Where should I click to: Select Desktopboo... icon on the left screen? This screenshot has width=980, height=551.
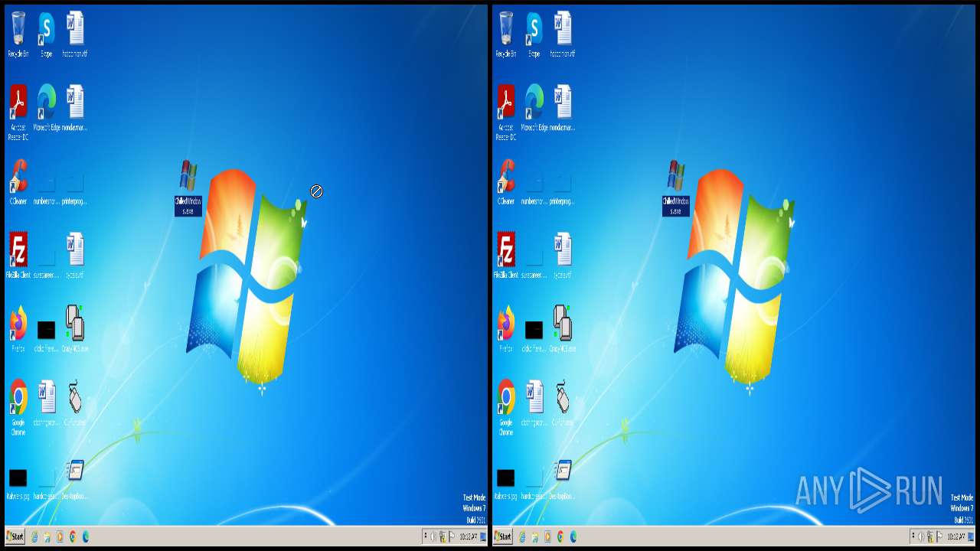pos(75,480)
